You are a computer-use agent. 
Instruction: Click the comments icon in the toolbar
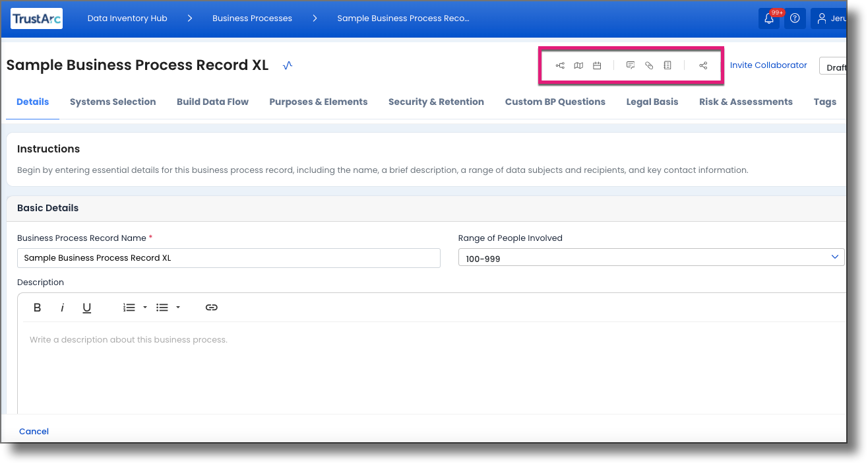click(x=630, y=65)
